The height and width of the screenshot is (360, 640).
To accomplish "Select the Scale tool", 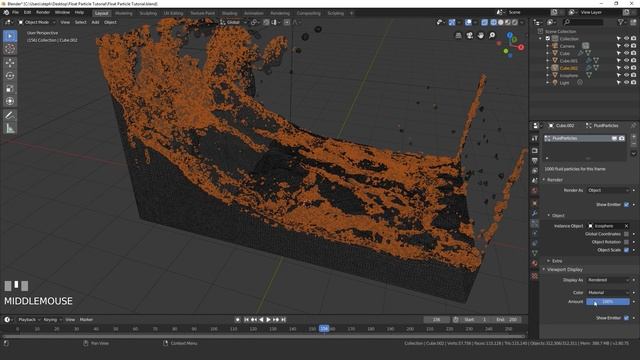I will point(10,89).
